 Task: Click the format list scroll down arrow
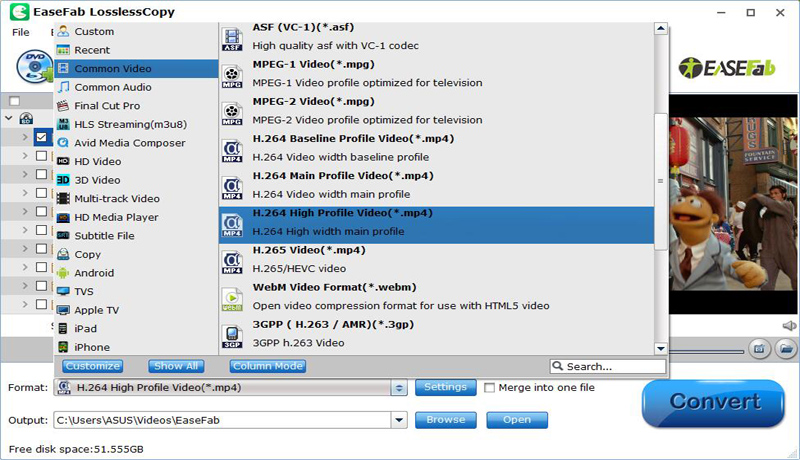point(661,349)
